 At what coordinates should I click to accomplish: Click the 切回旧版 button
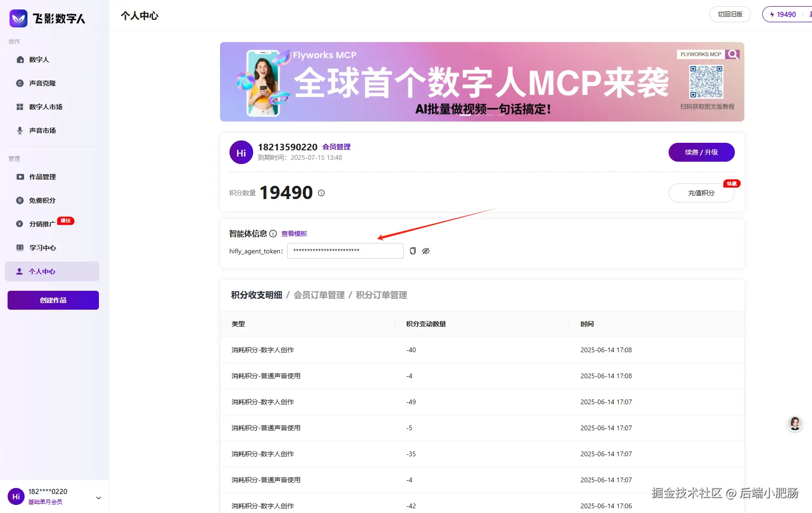coord(730,14)
